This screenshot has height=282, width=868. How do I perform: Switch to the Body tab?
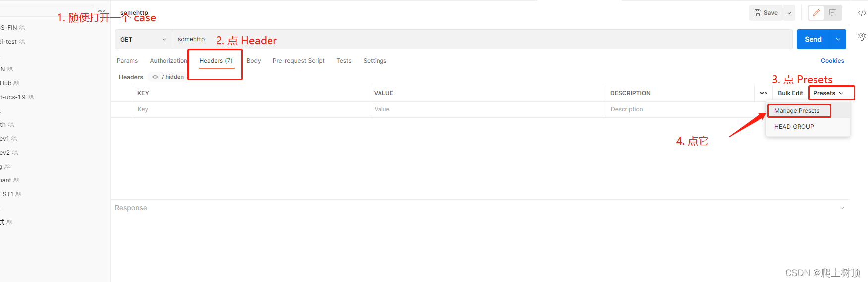point(254,61)
